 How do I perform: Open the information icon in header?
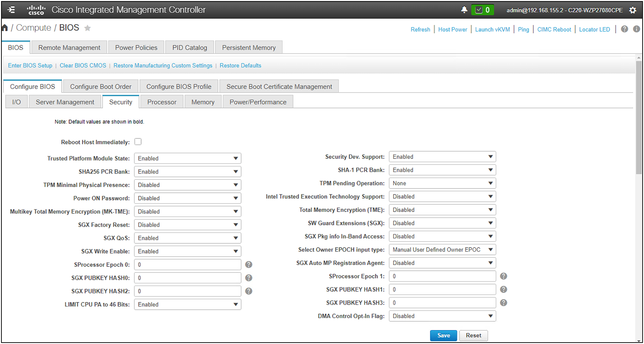point(637,29)
